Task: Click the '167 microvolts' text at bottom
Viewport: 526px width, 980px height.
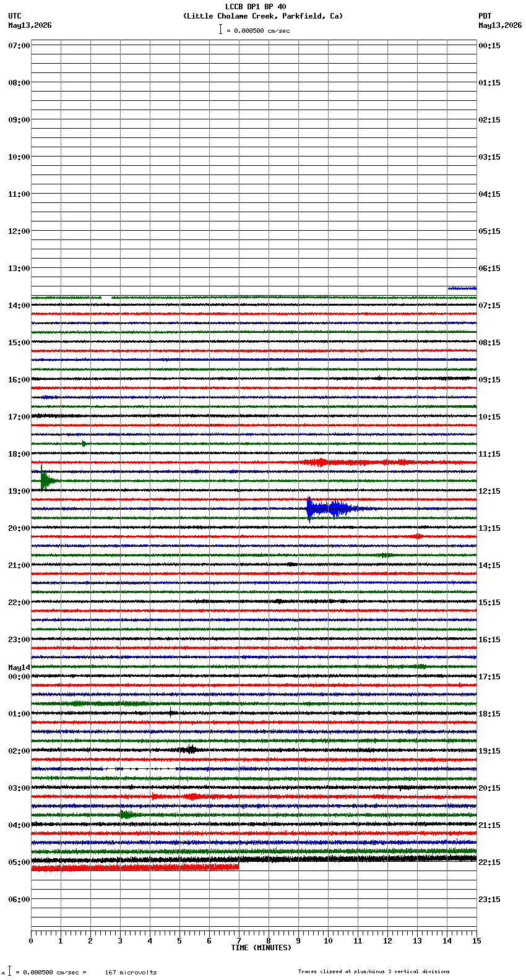Action: pyautogui.click(x=131, y=972)
